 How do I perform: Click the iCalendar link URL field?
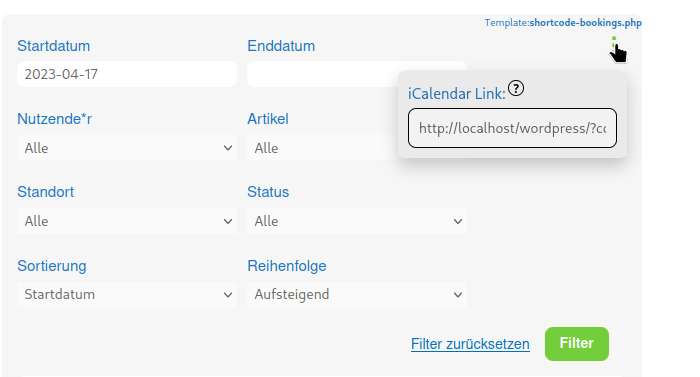pyautogui.click(x=512, y=128)
